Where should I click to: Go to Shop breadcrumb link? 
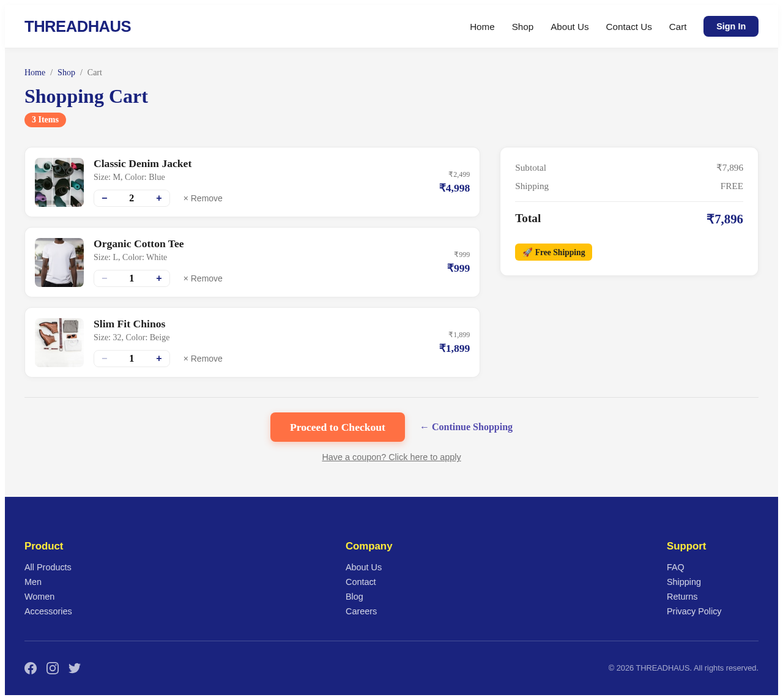[66, 72]
